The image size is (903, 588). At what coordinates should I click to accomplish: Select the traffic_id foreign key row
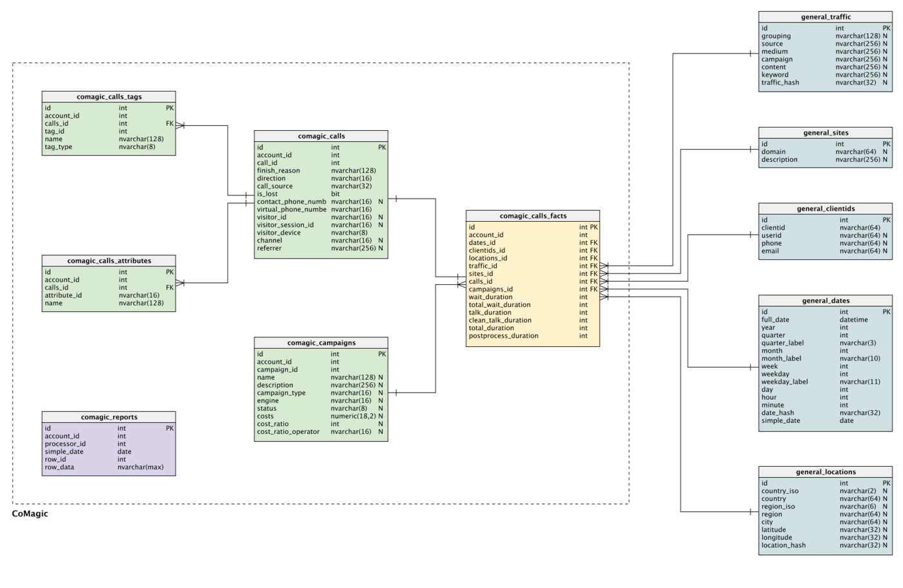pyautogui.click(x=533, y=266)
